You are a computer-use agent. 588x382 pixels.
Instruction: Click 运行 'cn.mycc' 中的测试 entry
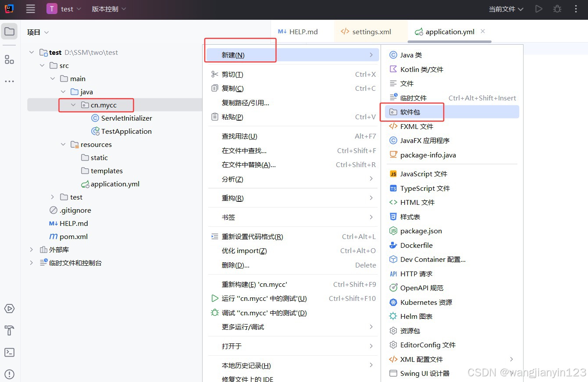click(x=293, y=298)
